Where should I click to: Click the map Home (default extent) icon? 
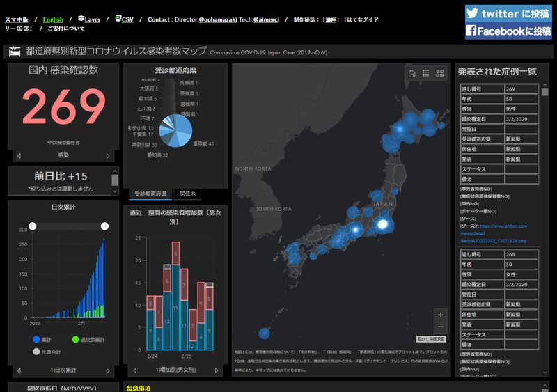click(411, 74)
